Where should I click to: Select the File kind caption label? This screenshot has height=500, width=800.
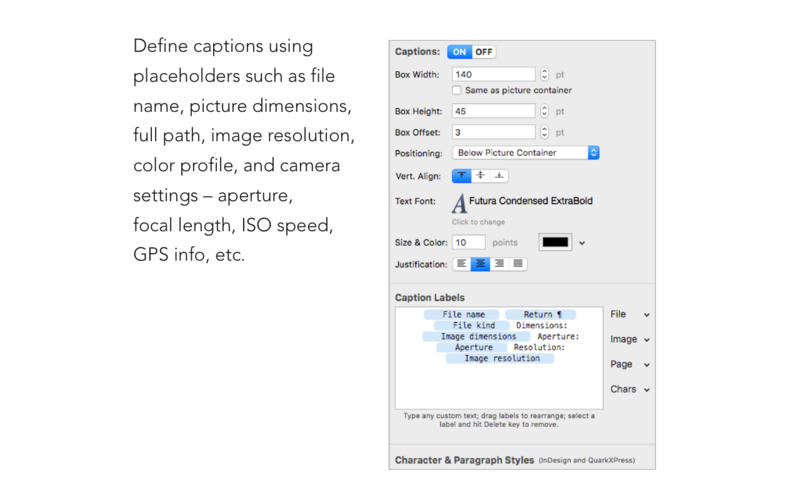tap(472, 326)
